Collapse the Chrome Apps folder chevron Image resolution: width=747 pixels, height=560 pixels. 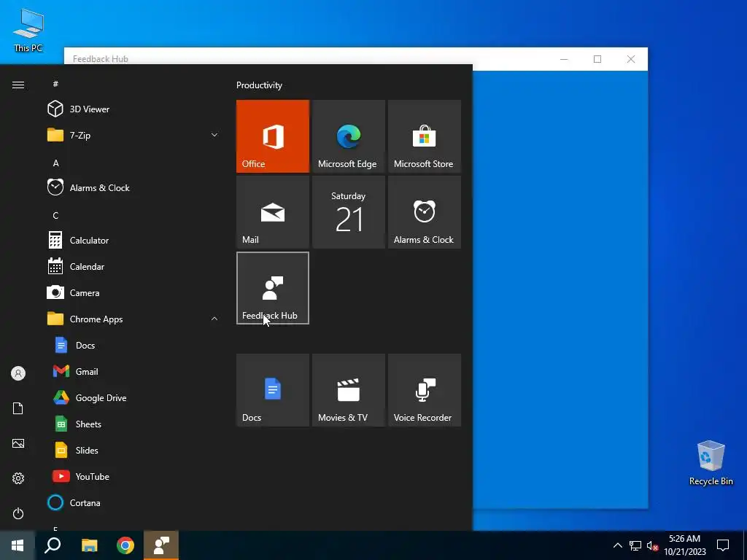coord(214,319)
